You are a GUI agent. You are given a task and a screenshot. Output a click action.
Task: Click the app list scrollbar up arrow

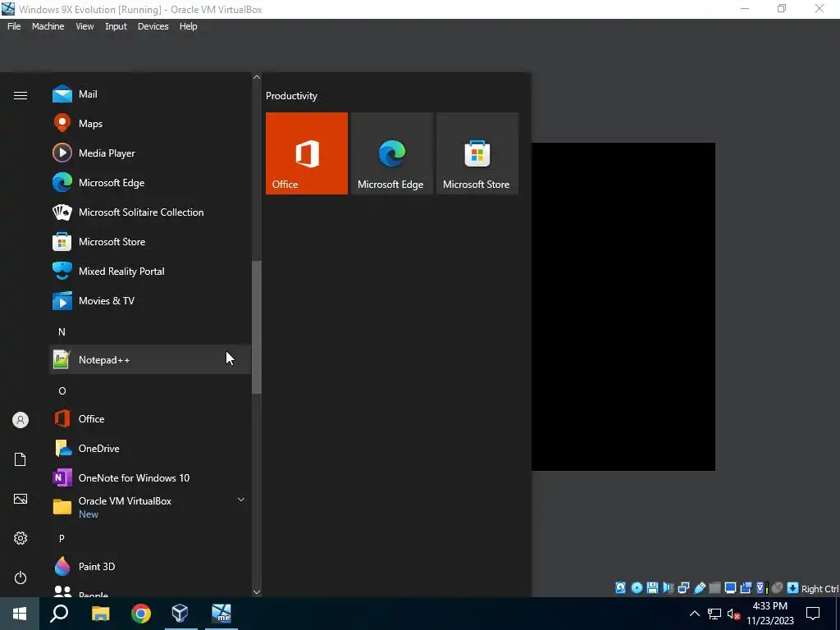tap(257, 77)
